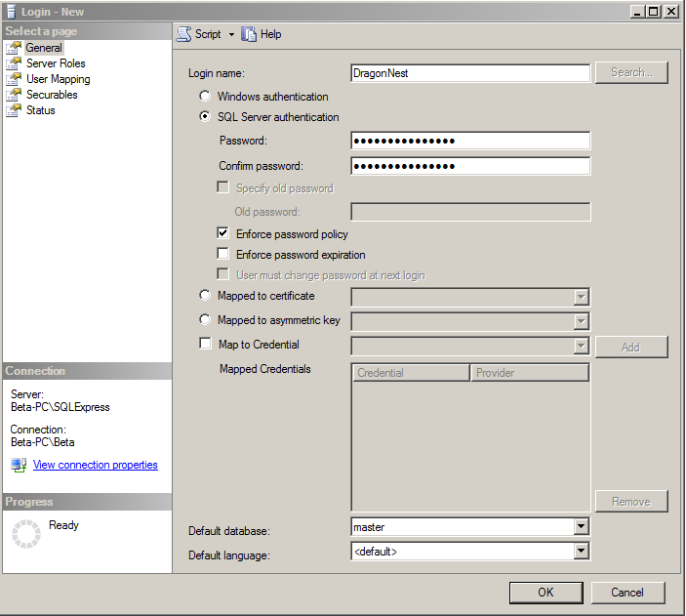Open the Default database dropdown

pos(581,527)
